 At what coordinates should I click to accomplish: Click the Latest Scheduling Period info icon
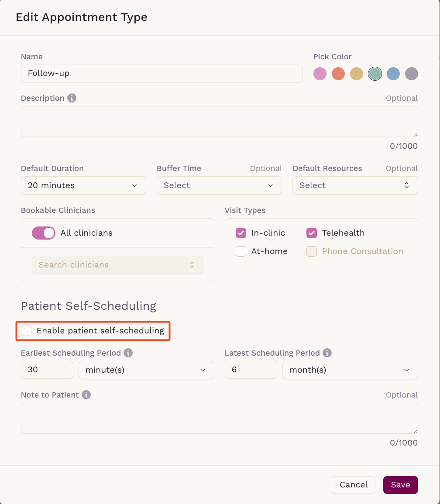pyautogui.click(x=327, y=353)
